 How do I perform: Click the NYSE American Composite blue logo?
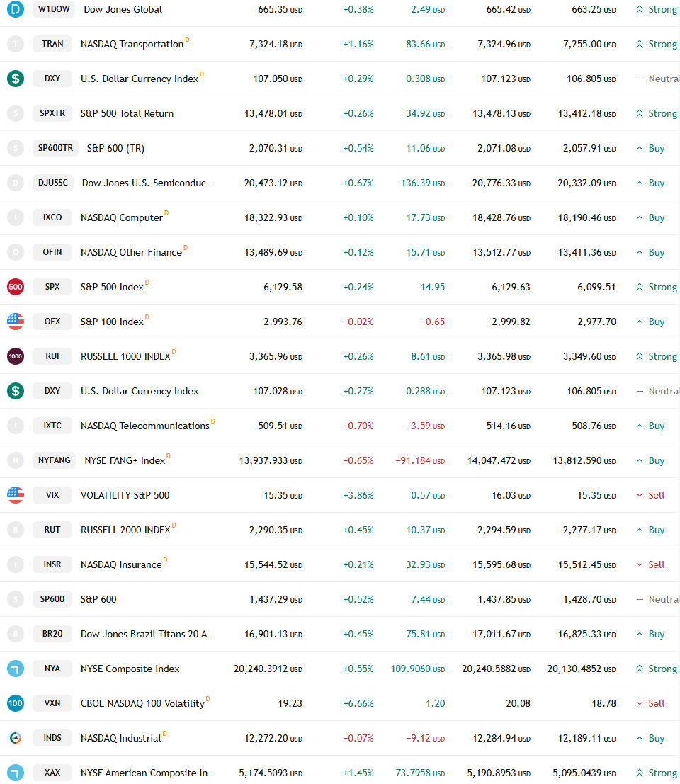(x=16, y=773)
